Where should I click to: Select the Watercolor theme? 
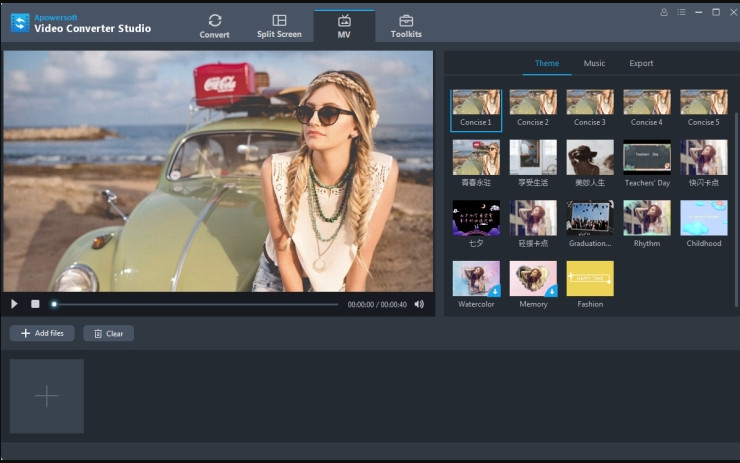[x=476, y=285]
